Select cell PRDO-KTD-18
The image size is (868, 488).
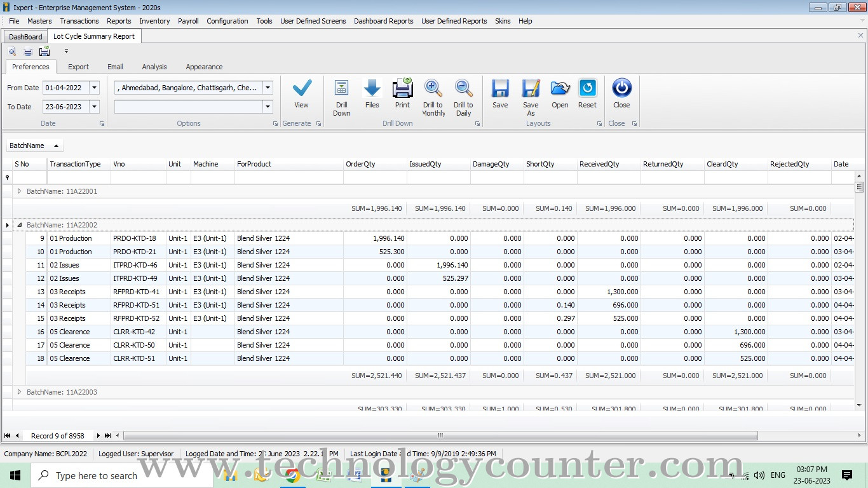tap(138, 238)
